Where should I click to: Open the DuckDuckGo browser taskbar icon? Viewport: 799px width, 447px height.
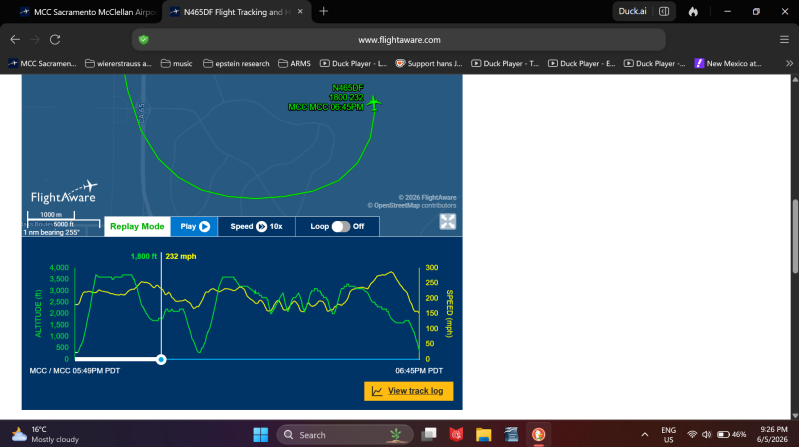pos(539,435)
